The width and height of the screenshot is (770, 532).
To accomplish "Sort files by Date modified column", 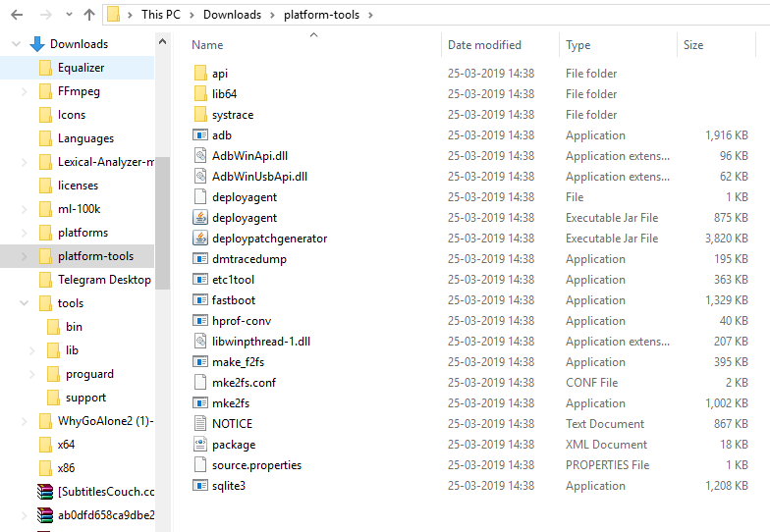I will click(x=484, y=45).
